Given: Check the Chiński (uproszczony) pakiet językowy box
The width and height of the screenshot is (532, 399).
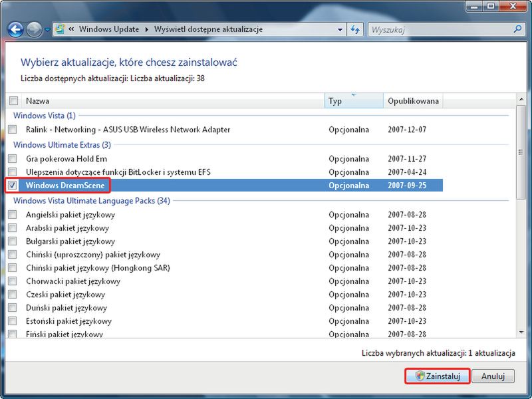Looking at the screenshot, I should pyautogui.click(x=13, y=254).
